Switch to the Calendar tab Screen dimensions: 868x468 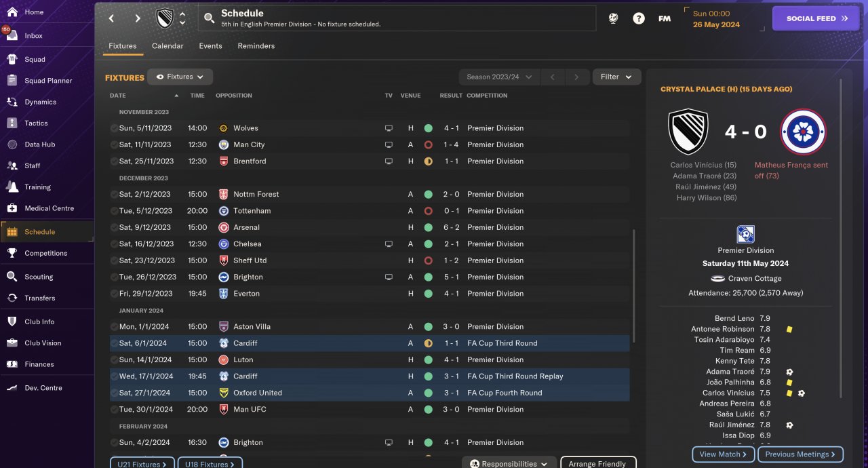pos(167,46)
